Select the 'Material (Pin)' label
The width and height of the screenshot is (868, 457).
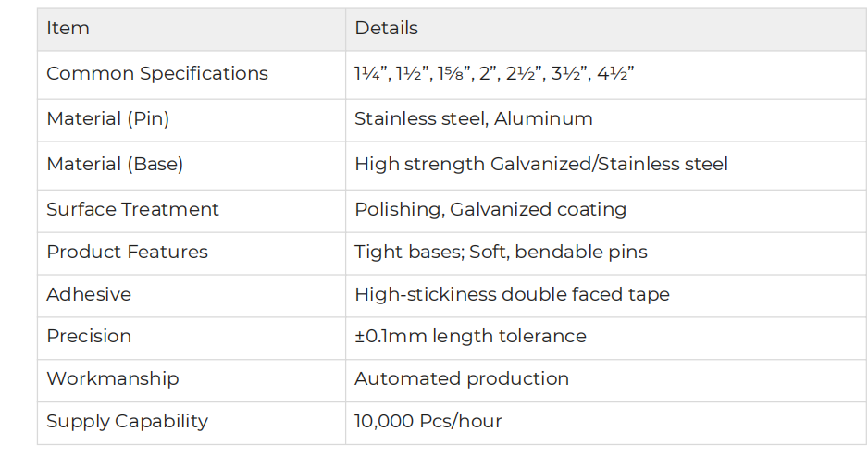click(108, 119)
